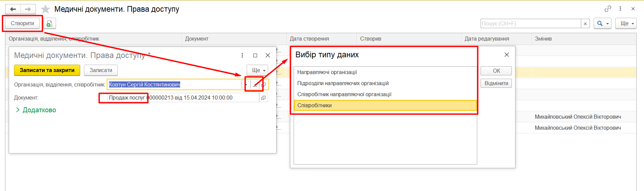Clear the search field with the X icon

[x=585, y=23]
